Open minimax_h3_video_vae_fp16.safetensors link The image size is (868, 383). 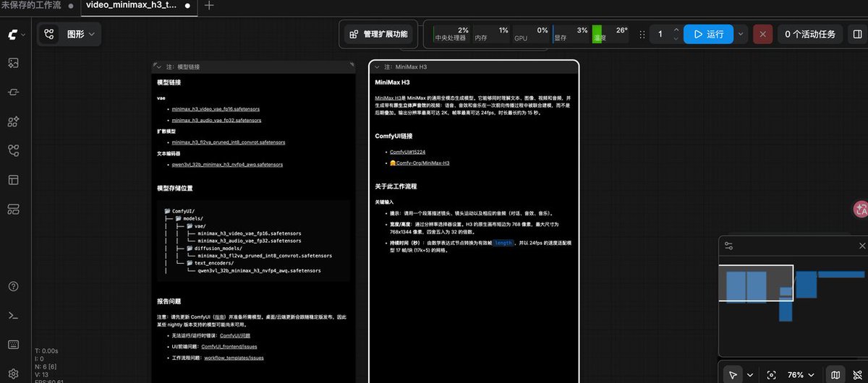[x=216, y=108]
